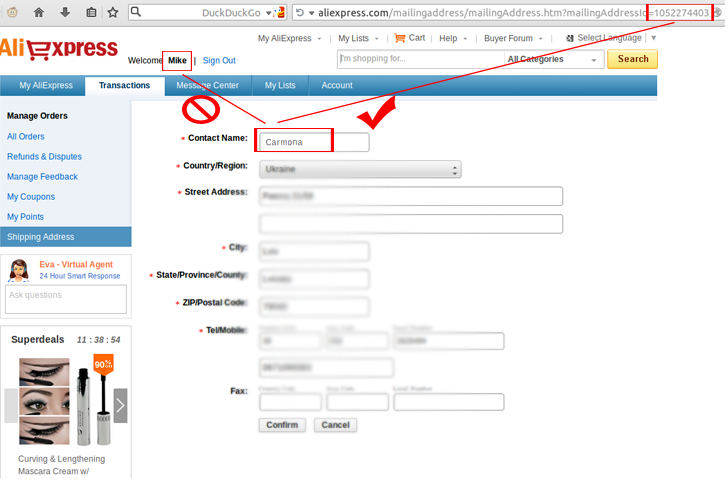Click the yellow Search button
Image resolution: width=728 pixels, height=480 pixels.
632,59
